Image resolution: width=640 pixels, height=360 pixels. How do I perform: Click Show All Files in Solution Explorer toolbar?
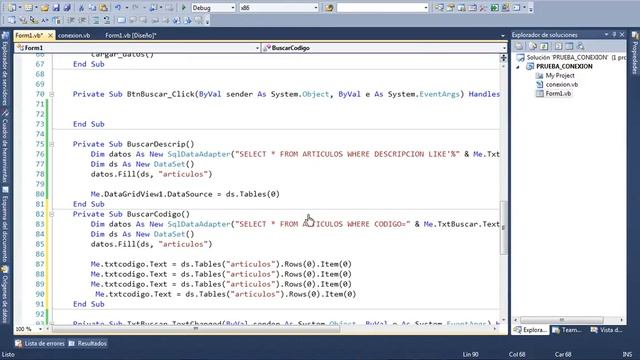(532, 46)
